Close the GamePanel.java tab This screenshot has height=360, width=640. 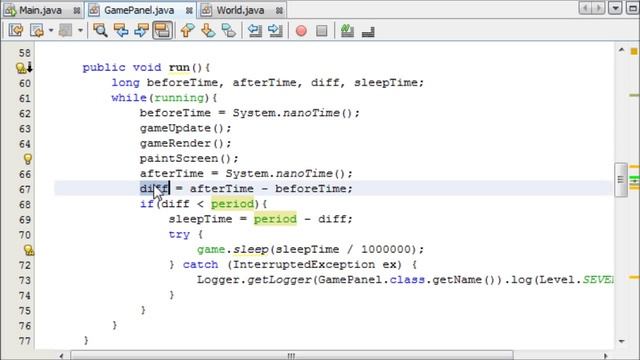(189, 11)
